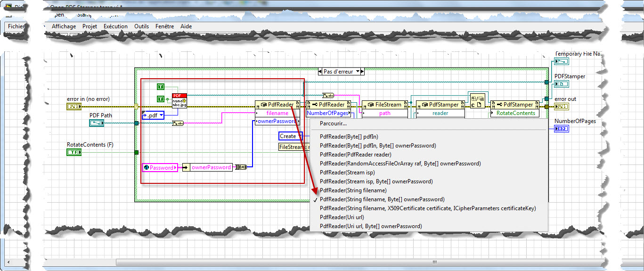This screenshot has width=644, height=271.
Task: Select the PDFStamper refnum indicator terminal
Action: point(562,84)
